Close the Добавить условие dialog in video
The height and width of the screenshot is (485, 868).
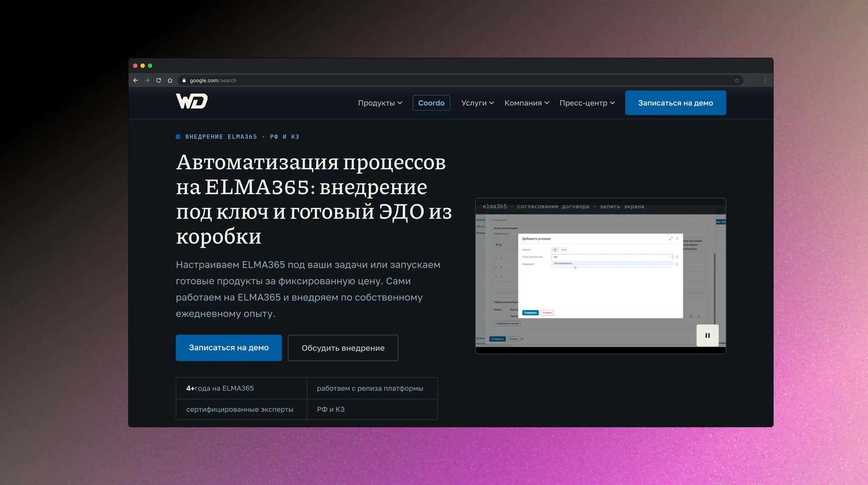coord(677,239)
